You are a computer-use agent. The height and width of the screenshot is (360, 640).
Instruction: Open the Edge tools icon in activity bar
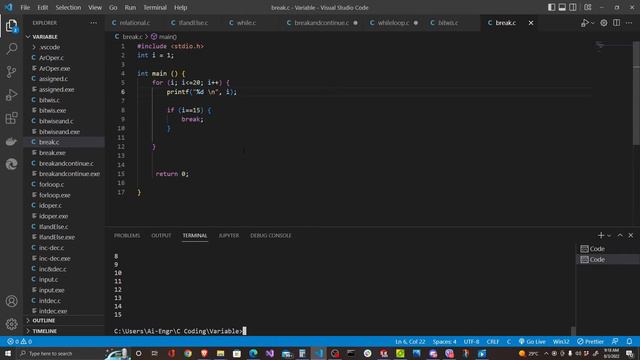(11, 164)
